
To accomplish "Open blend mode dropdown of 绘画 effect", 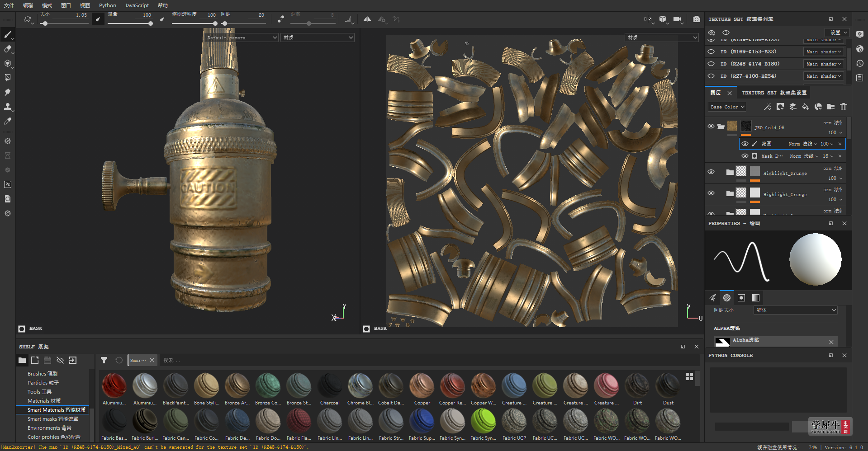I will 803,144.
